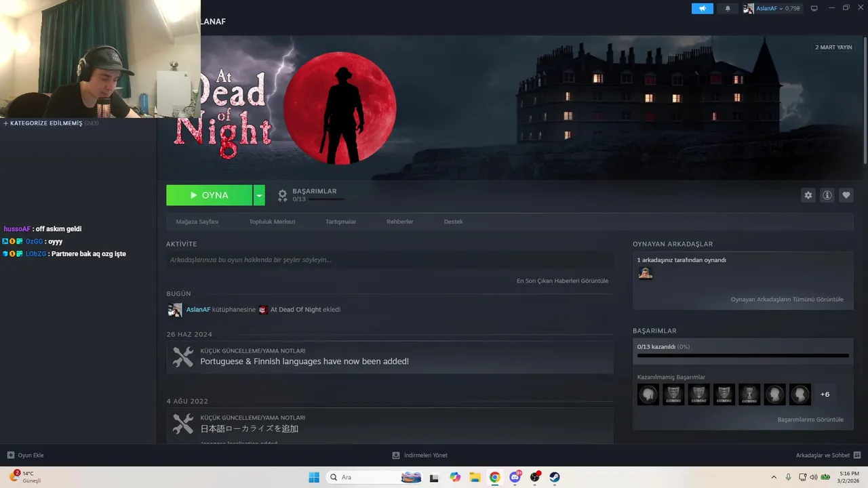
Task: Open the AslanAF account menu
Action: pyautogui.click(x=772, y=8)
